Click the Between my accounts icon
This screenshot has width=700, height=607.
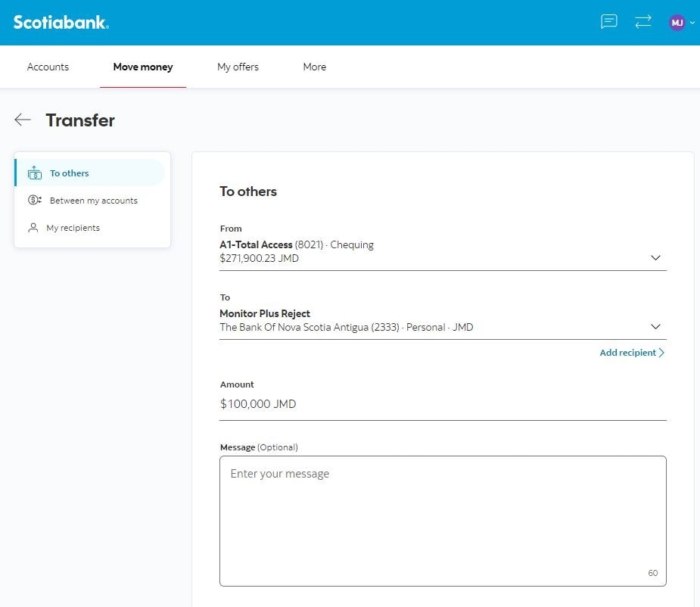click(35, 201)
